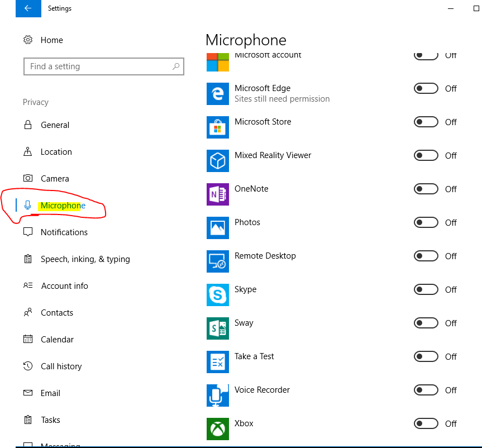482x448 pixels.
Task: Open Calendar privacy settings
Action: (57, 340)
